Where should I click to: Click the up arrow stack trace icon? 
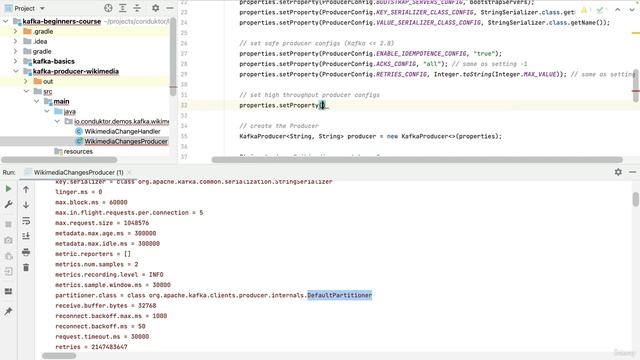click(x=26, y=189)
